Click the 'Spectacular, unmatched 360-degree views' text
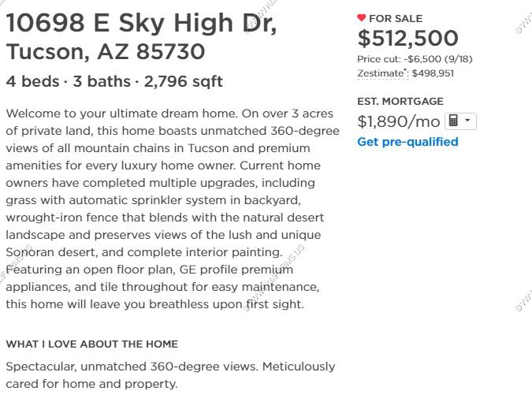 (x=132, y=366)
